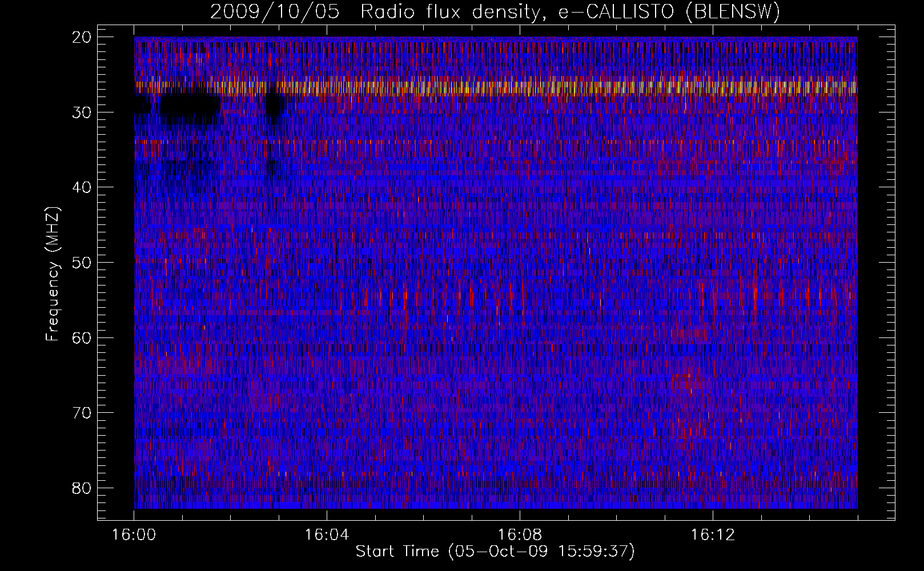Click the 16:08 time tick label
Image resolution: width=924 pixels, height=571 pixels.
tap(520, 535)
